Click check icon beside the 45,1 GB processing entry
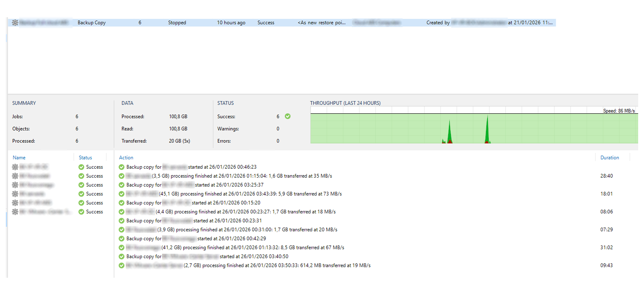 [x=121, y=194]
